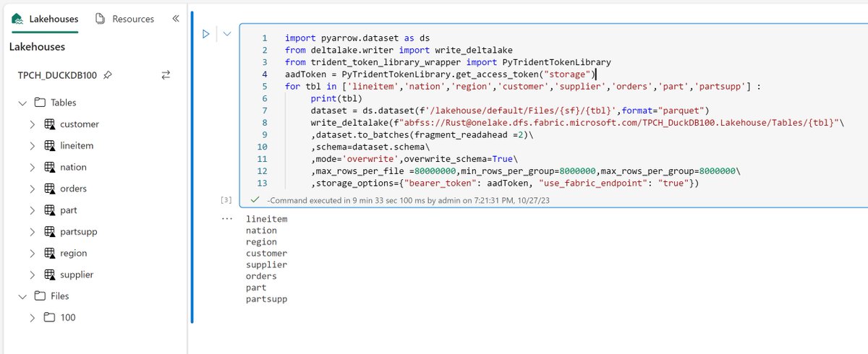Click the region table grid icon
Image resolution: width=868 pixels, height=354 pixels.
tap(50, 253)
